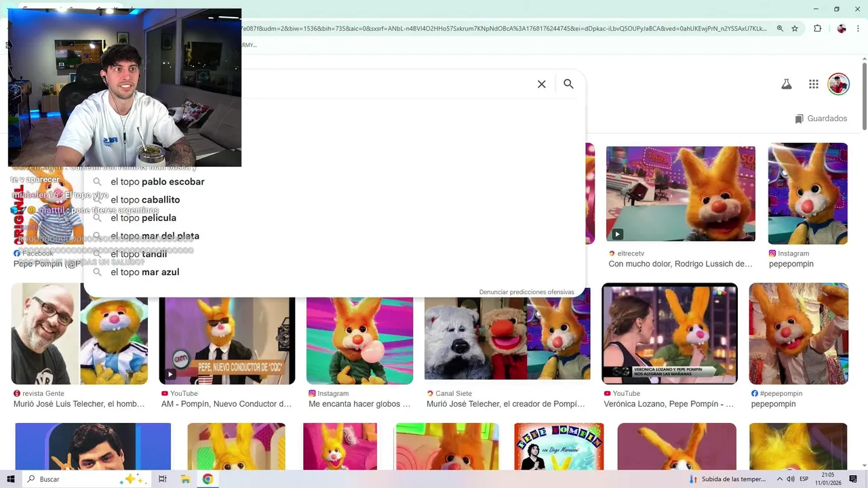Open the Google apps grid
The width and height of the screenshot is (868, 488).
814,84
